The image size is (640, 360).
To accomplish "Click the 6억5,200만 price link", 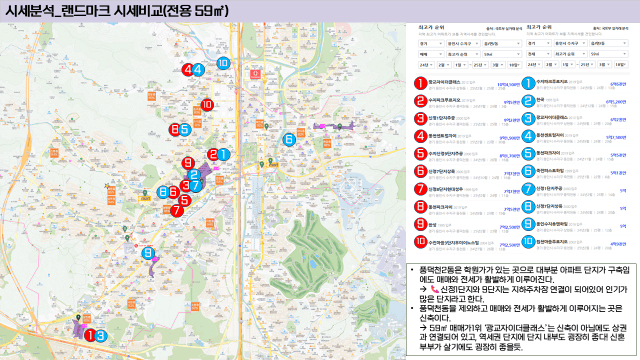I will [616, 101].
